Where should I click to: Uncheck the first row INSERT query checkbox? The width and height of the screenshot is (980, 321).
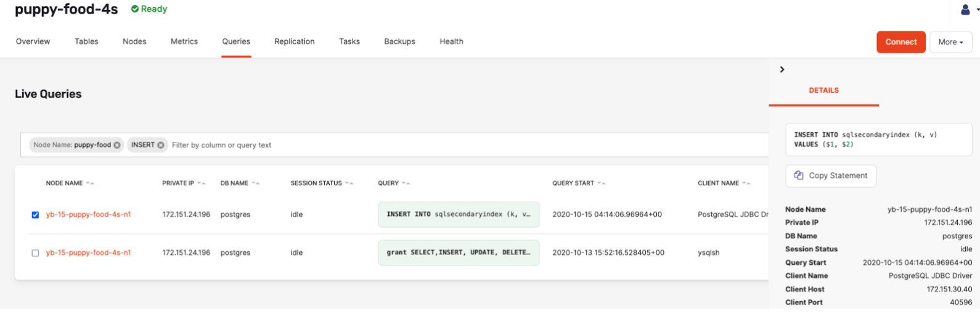click(x=35, y=215)
